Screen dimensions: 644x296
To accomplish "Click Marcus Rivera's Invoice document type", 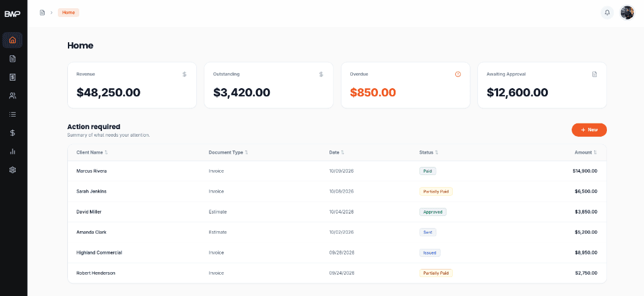I will pos(216,171).
